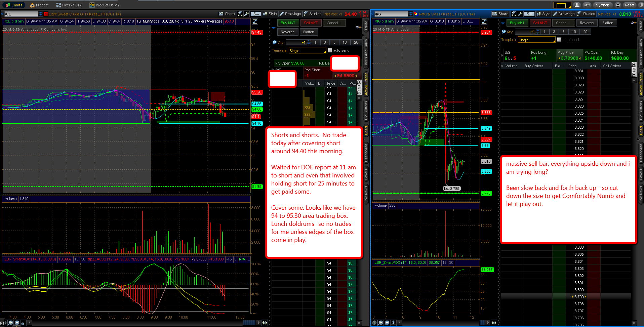Open Style menu on /CL chart
The image size is (644, 327).
(x=270, y=14)
